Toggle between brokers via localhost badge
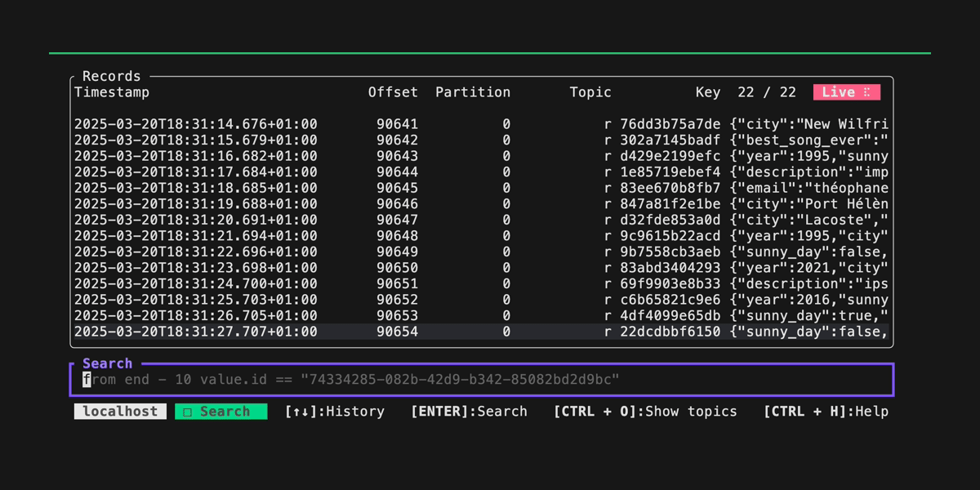 (x=119, y=411)
